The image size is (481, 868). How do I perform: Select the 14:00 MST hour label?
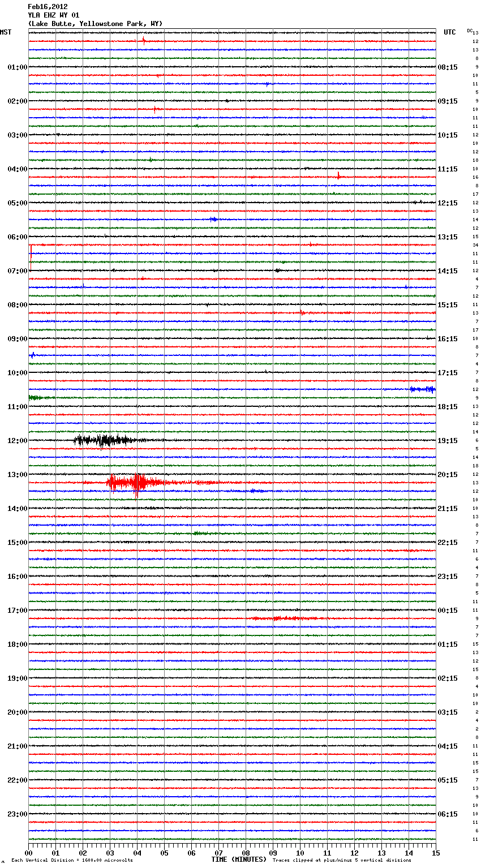(x=18, y=509)
